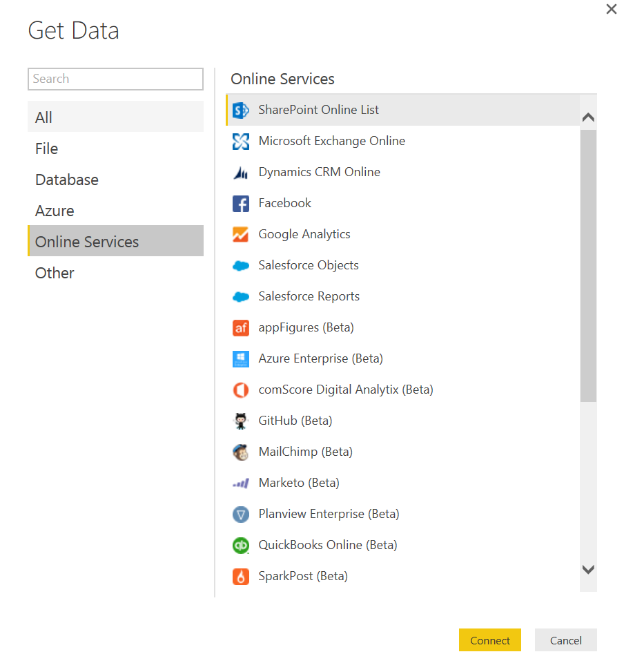Click the connector list scrollbar thumb
Screen dimensions: 624x672
point(589,266)
